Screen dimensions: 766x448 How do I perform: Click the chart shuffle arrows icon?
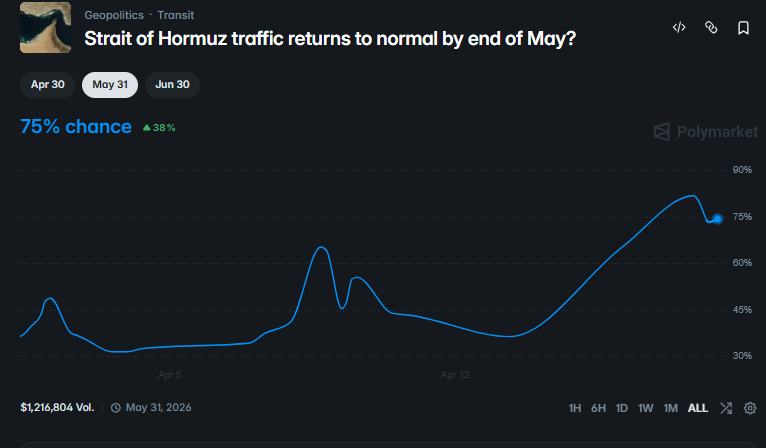point(726,408)
